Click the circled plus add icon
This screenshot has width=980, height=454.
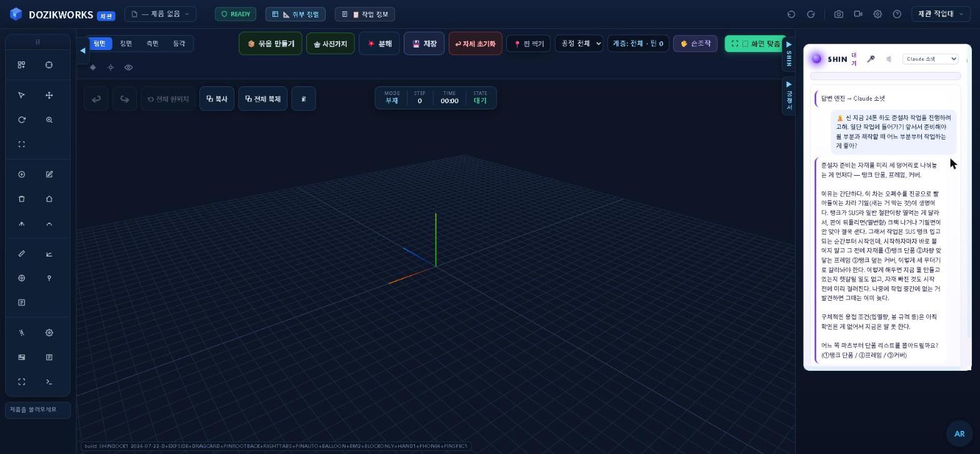[x=21, y=174]
